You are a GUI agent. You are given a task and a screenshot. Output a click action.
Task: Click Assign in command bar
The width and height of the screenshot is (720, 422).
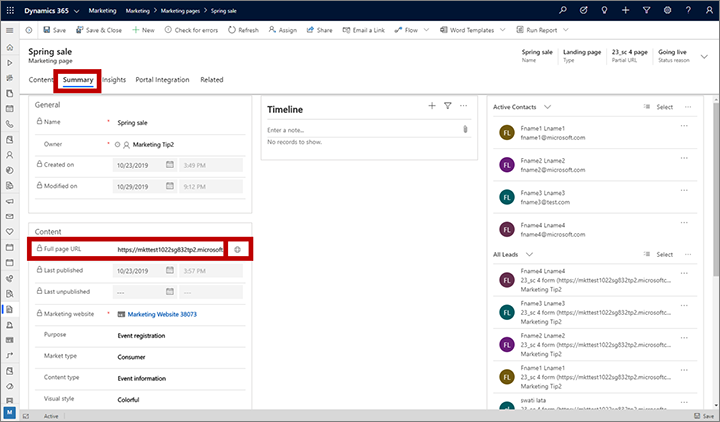(x=283, y=30)
